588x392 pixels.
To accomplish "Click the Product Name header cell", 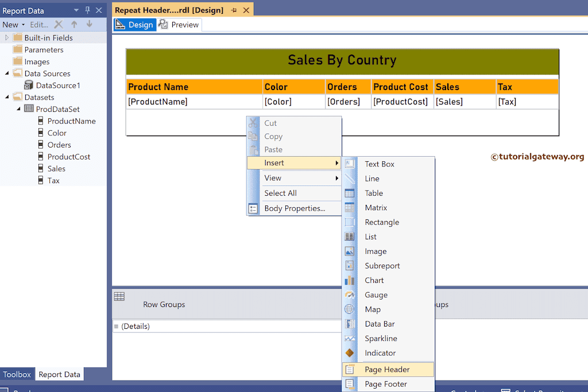I will [194, 87].
